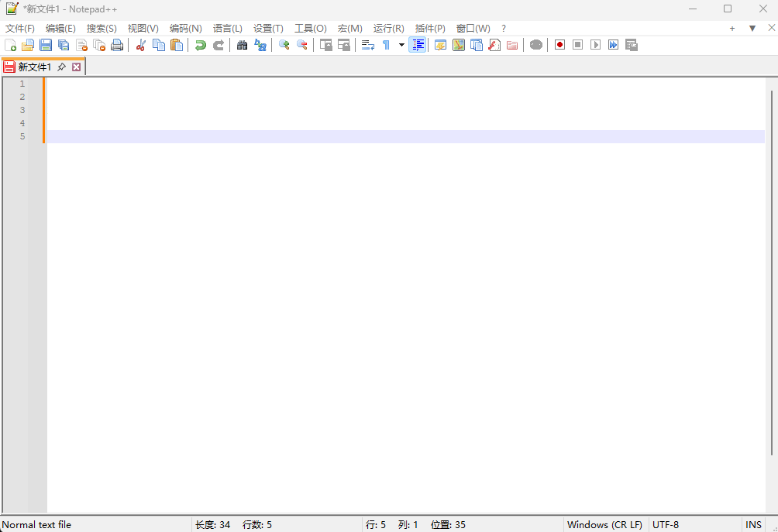Open Find with the binoculars icon

[242, 45]
